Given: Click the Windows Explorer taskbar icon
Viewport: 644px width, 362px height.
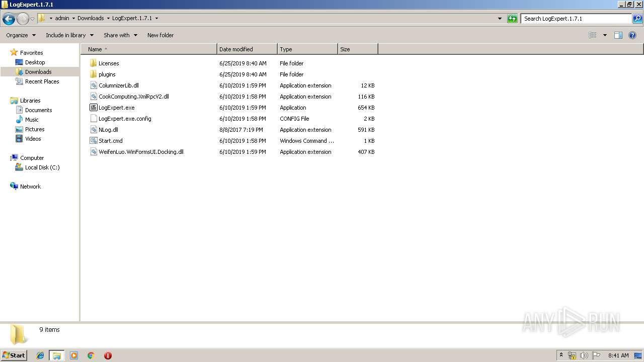Looking at the screenshot, I should (57, 355).
